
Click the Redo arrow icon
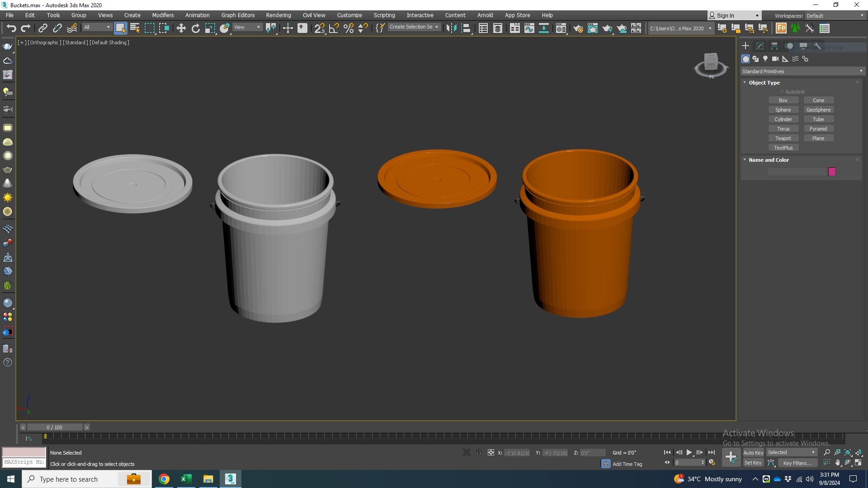[x=26, y=28]
